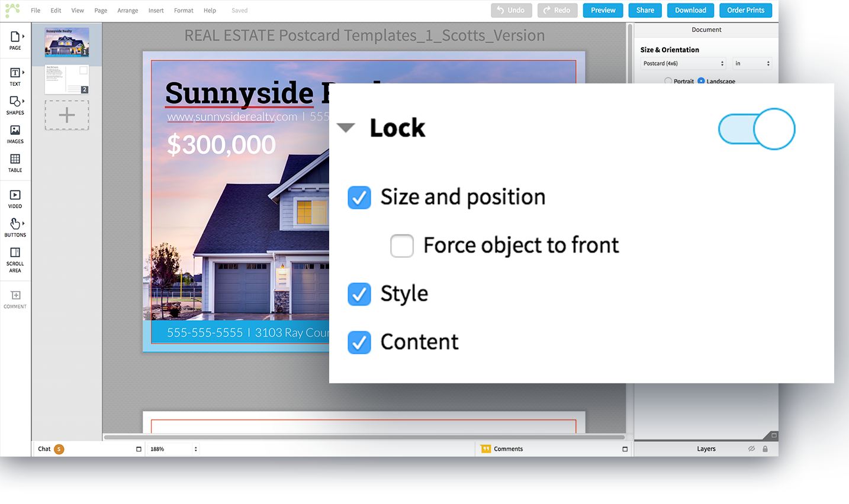Insert a Table from sidebar
849x504 pixels.
15,162
